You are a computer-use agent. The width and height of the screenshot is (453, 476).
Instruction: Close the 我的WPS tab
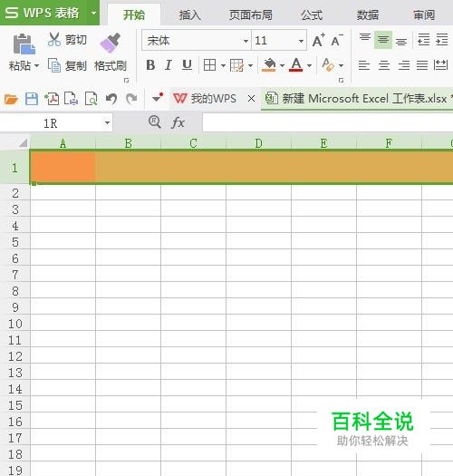coord(251,98)
